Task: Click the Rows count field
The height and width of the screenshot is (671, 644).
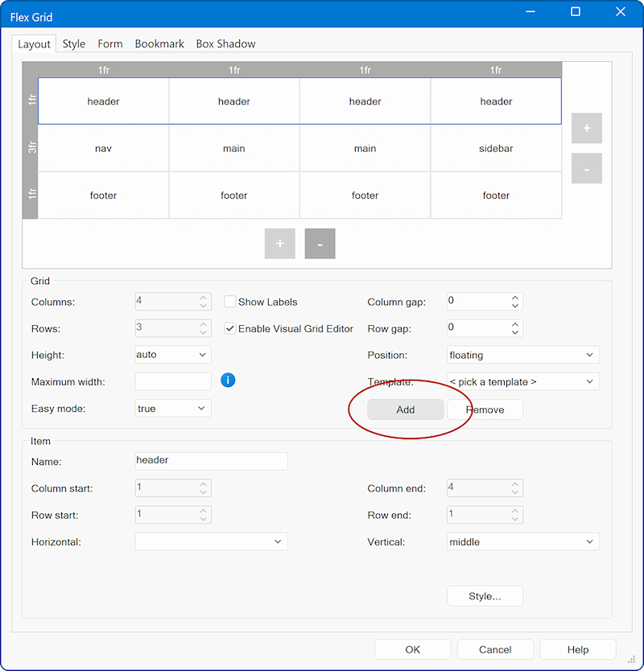Action: coord(173,328)
